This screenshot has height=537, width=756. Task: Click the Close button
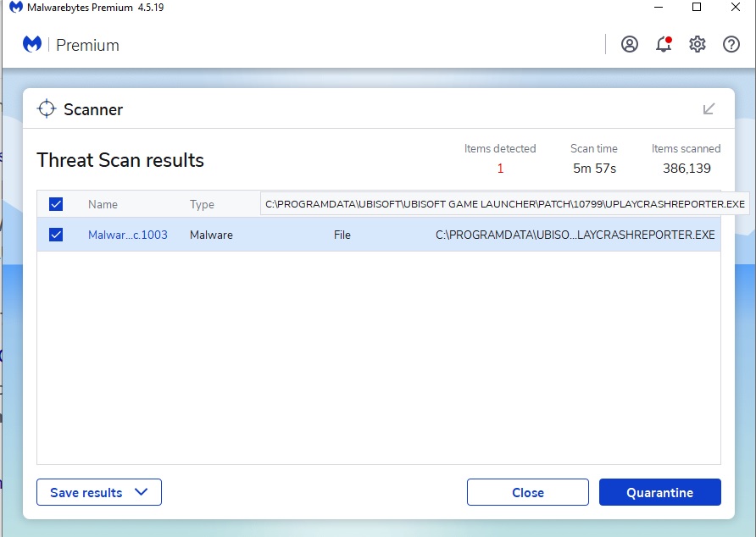point(527,492)
